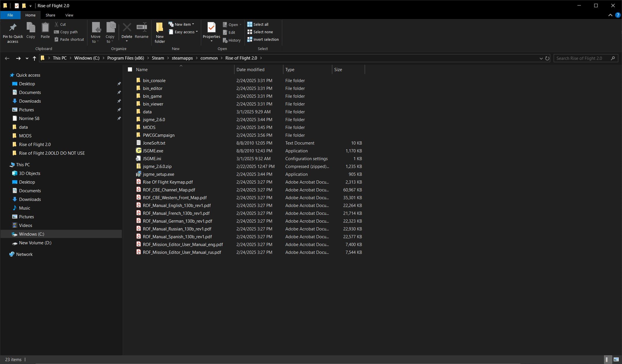Open the address bar history dropdown
The height and width of the screenshot is (364, 622).
point(541,58)
